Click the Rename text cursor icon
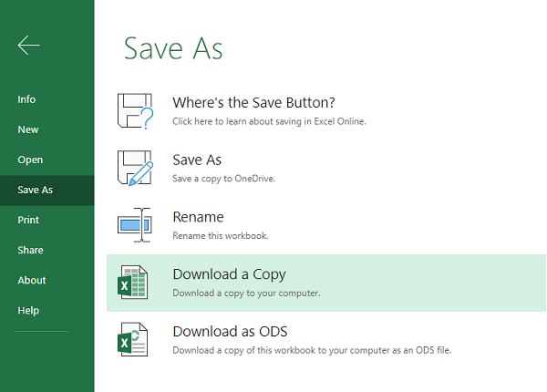The width and height of the screenshot is (547, 392). [x=137, y=225]
